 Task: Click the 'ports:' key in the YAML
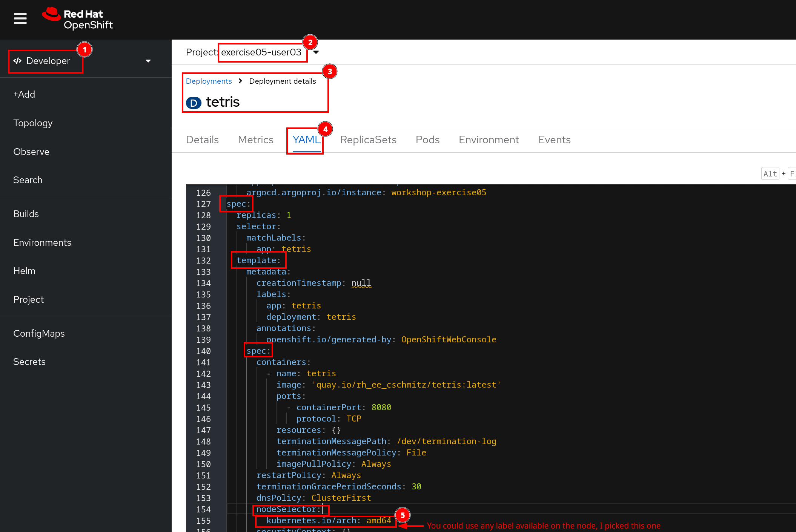pos(291,396)
